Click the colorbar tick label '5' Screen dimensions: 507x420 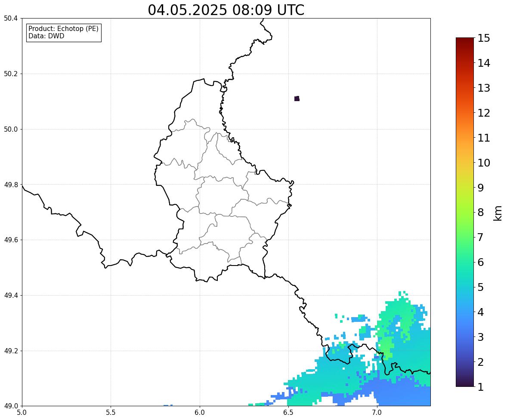coord(480,287)
